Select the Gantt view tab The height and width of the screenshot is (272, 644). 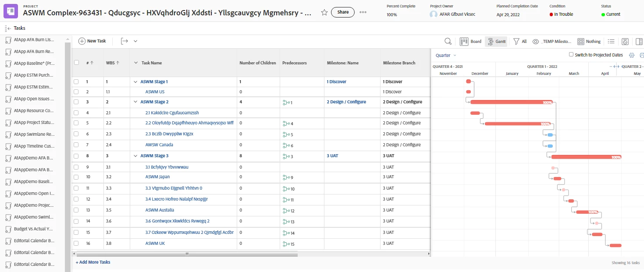tap(496, 42)
